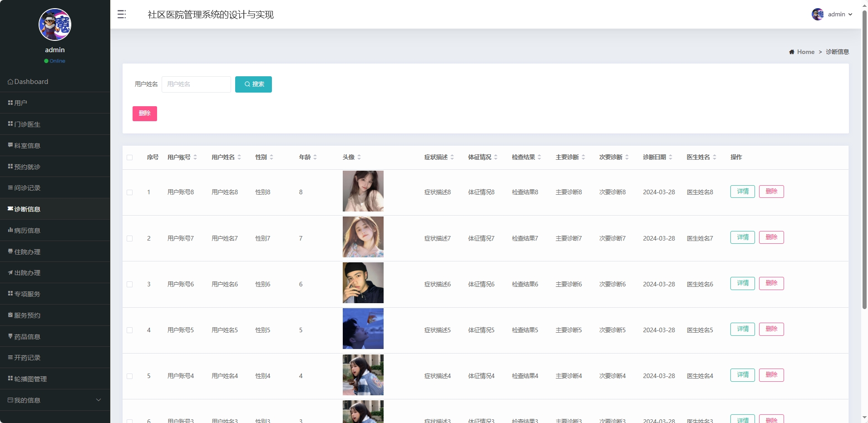This screenshot has height=423, width=868.
Task: Click the page vertical scrollbar thumb
Action: [x=864, y=159]
